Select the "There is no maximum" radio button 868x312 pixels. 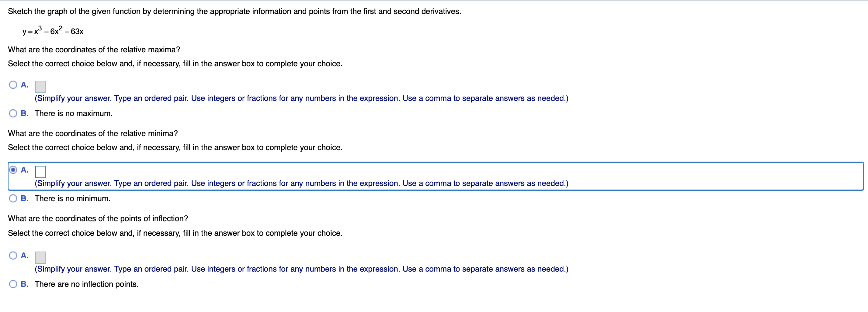click(x=13, y=113)
